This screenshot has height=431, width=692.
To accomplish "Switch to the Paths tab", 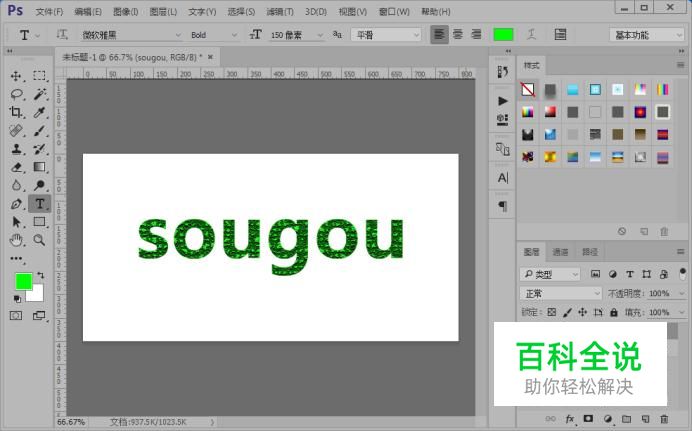I will (x=590, y=252).
